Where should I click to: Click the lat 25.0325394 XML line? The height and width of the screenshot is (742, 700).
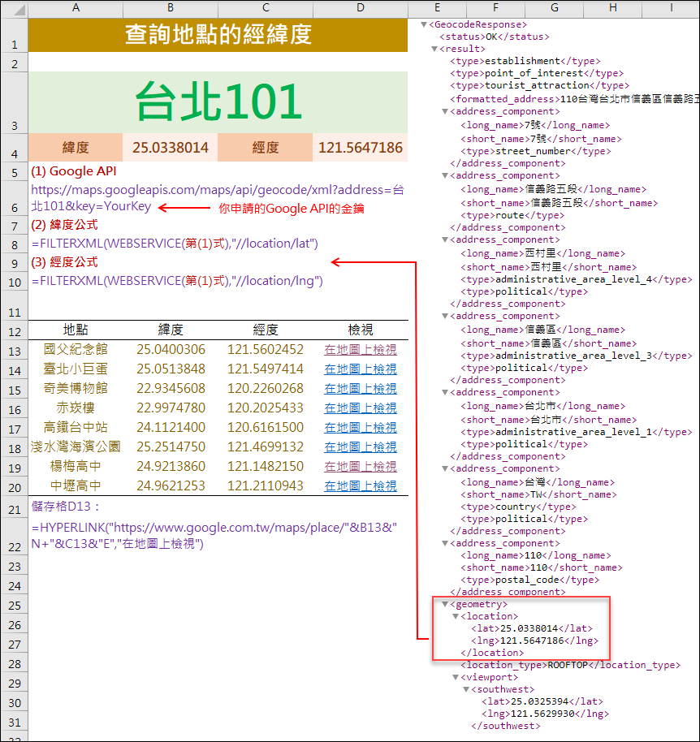coord(542,701)
